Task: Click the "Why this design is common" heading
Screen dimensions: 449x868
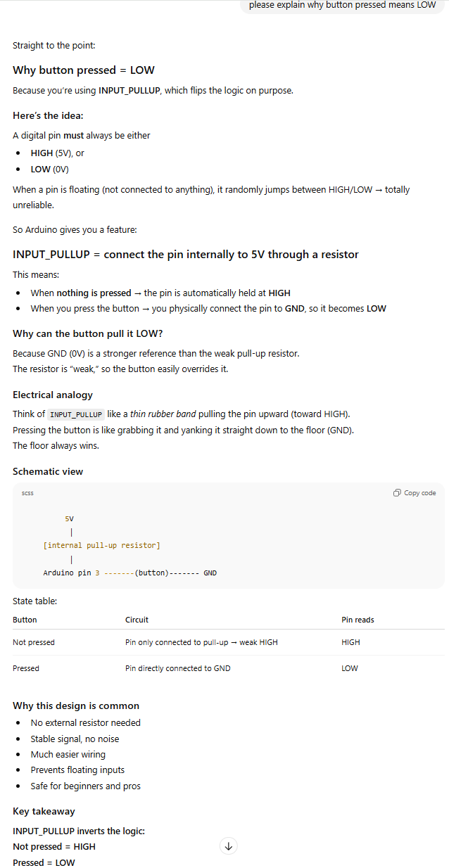Action: pos(76,706)
